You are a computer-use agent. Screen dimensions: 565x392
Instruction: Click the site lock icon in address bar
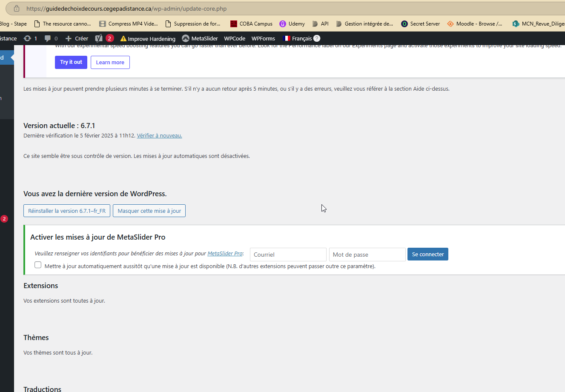pos(17,9)
